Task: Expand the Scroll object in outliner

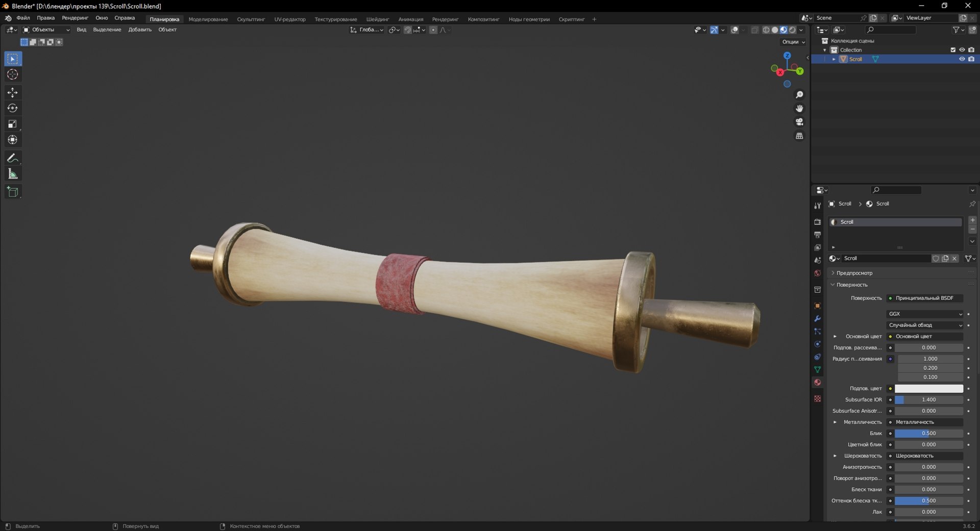Action: coord(834,59)
